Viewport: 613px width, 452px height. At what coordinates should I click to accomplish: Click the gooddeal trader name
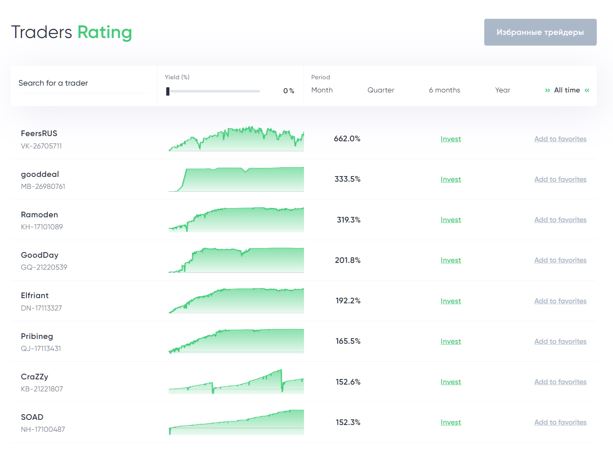coord(42,174)
